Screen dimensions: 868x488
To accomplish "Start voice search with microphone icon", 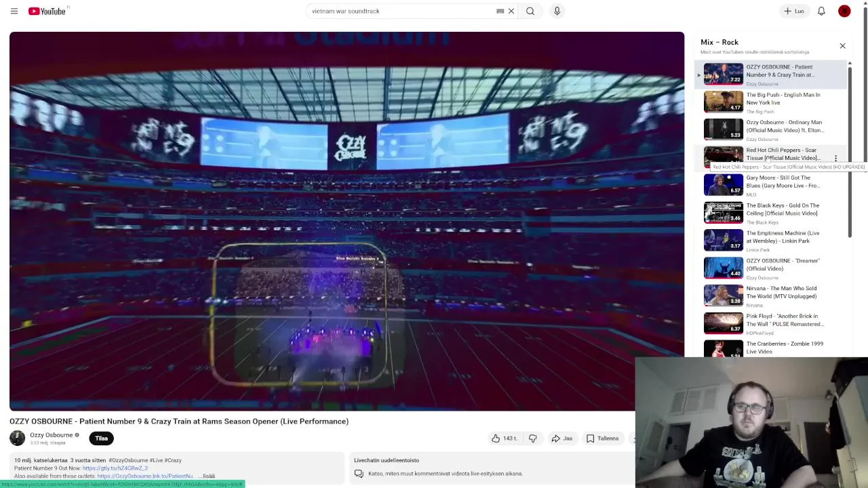I will point(557,11).
